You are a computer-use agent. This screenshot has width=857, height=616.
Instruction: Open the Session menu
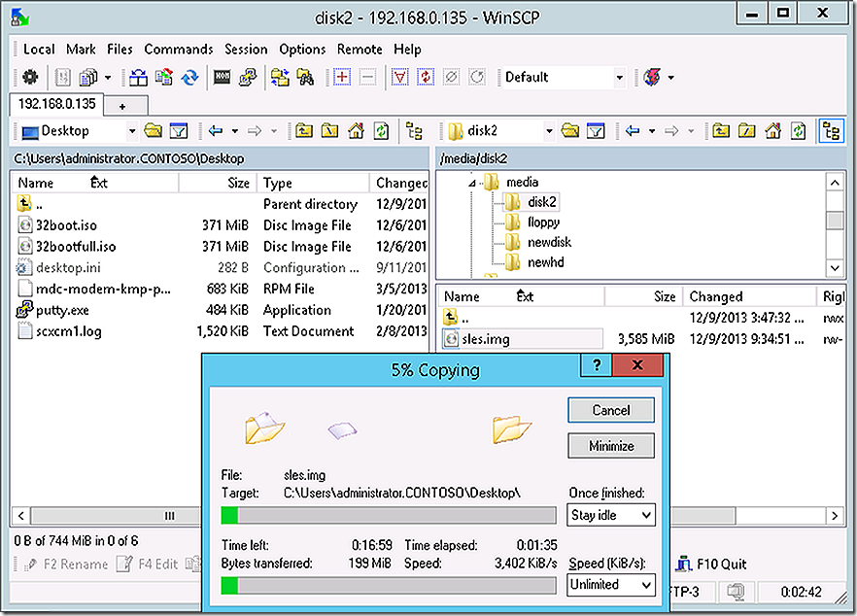pyautogui.click(x=246, y=50)
